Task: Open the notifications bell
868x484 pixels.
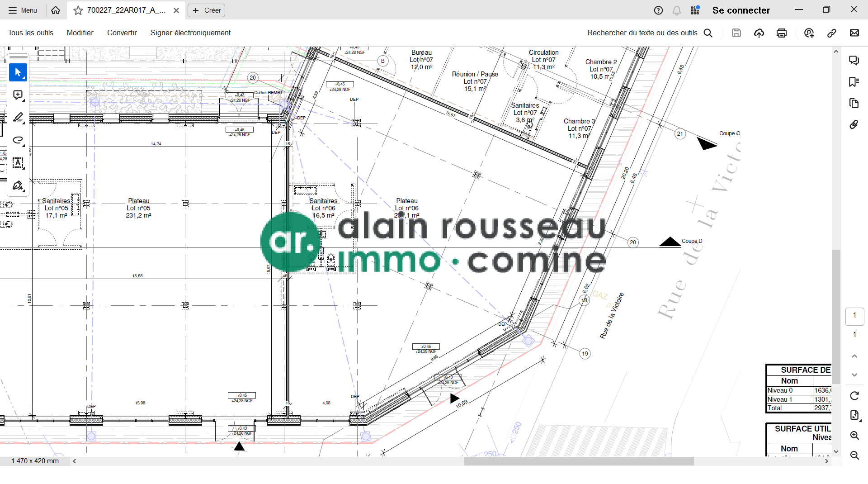Action: tap(677, 10)
